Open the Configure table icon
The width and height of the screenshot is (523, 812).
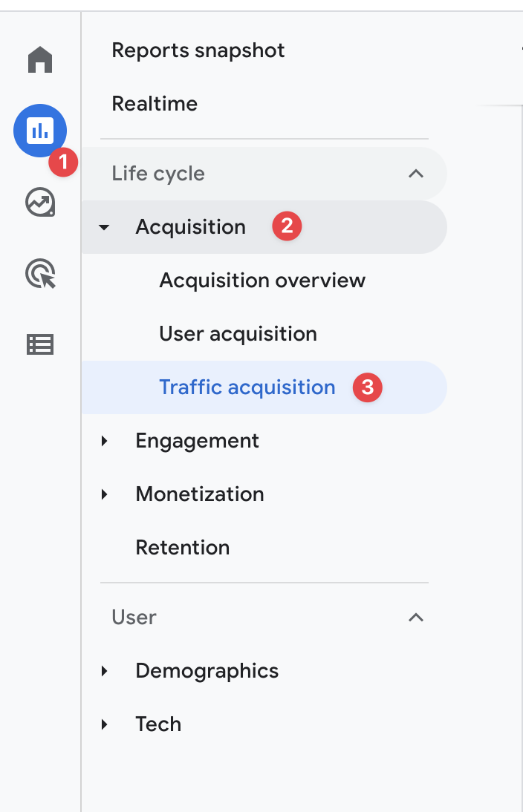[40, 344]
